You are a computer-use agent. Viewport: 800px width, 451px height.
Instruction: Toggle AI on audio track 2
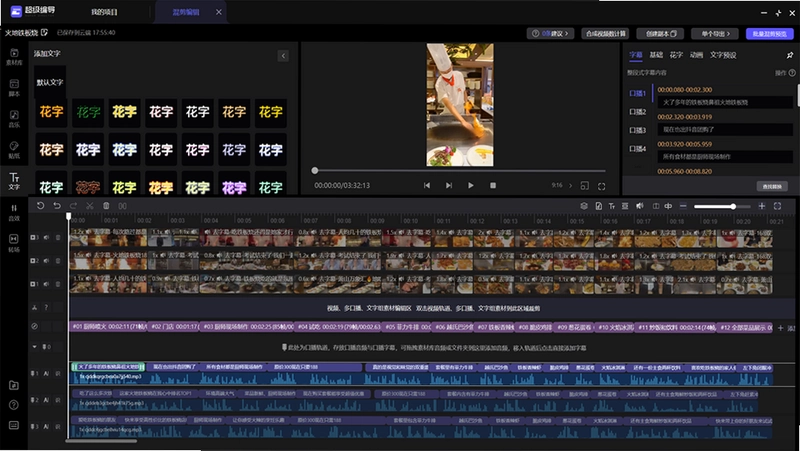click(46, 400)
